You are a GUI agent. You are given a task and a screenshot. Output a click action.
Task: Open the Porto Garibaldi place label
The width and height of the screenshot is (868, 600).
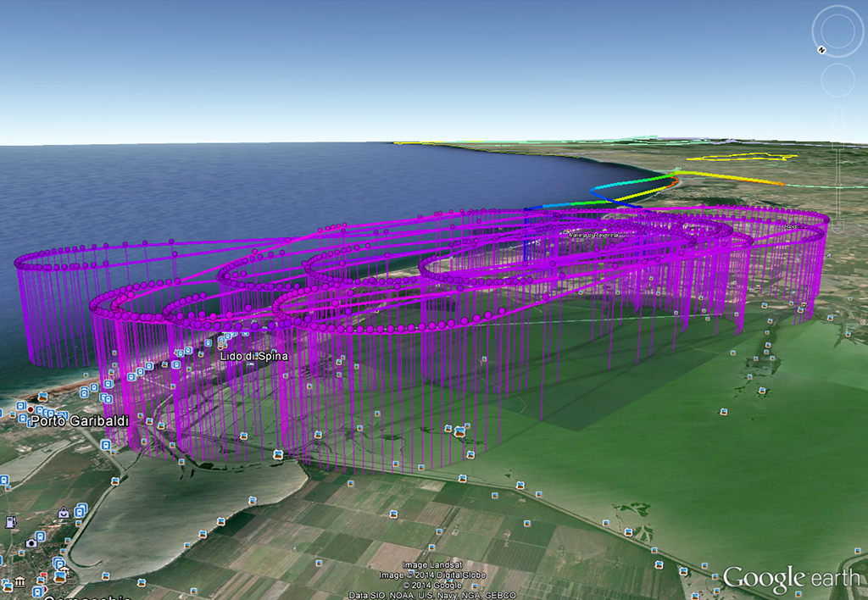point(80,420)
